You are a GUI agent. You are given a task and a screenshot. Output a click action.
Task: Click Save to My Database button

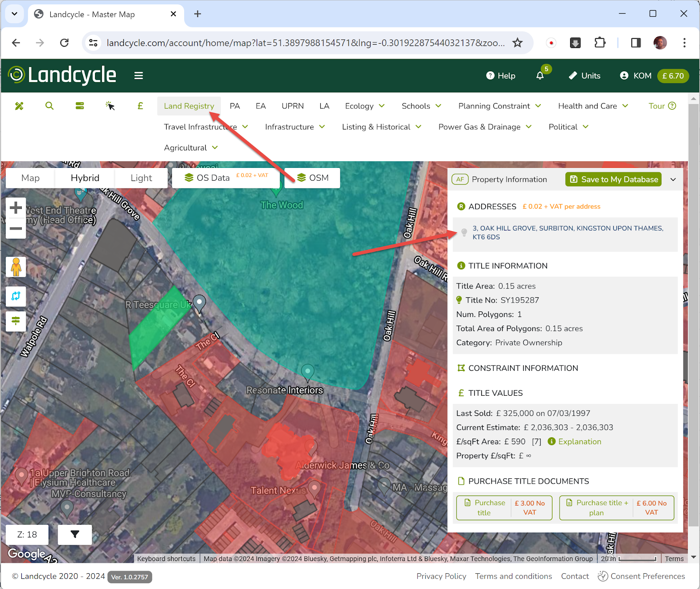click(x=613, y=179)
